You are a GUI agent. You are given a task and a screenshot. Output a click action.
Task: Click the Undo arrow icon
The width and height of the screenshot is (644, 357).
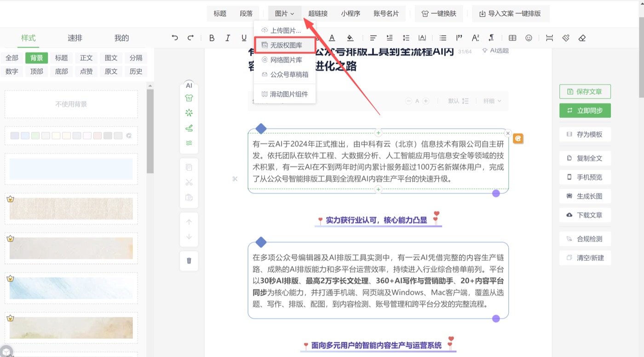point(175,38)
